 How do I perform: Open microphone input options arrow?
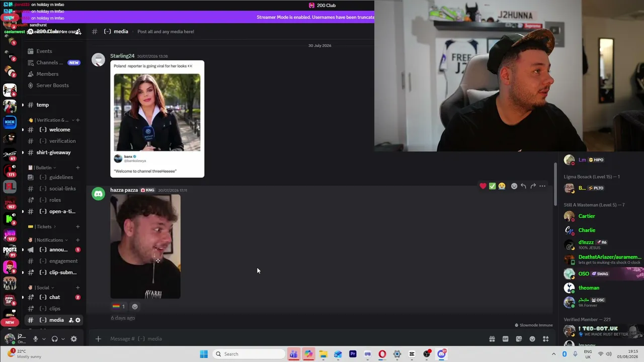pyautogui.click(x=44, y=339)
